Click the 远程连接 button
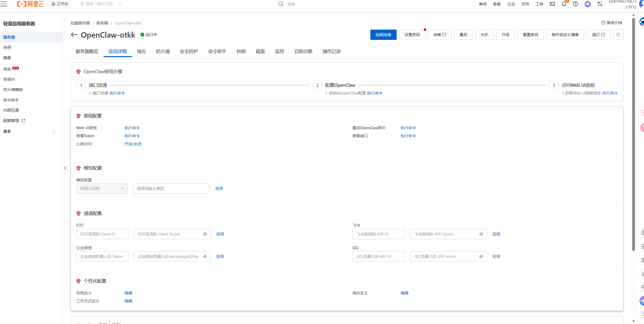644x324 pixels. pyautogui.click(x=383, y=35)
